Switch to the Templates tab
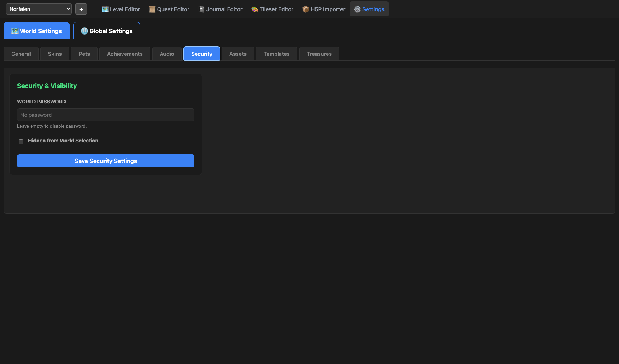Screen dimensions: 619x364 276,54
